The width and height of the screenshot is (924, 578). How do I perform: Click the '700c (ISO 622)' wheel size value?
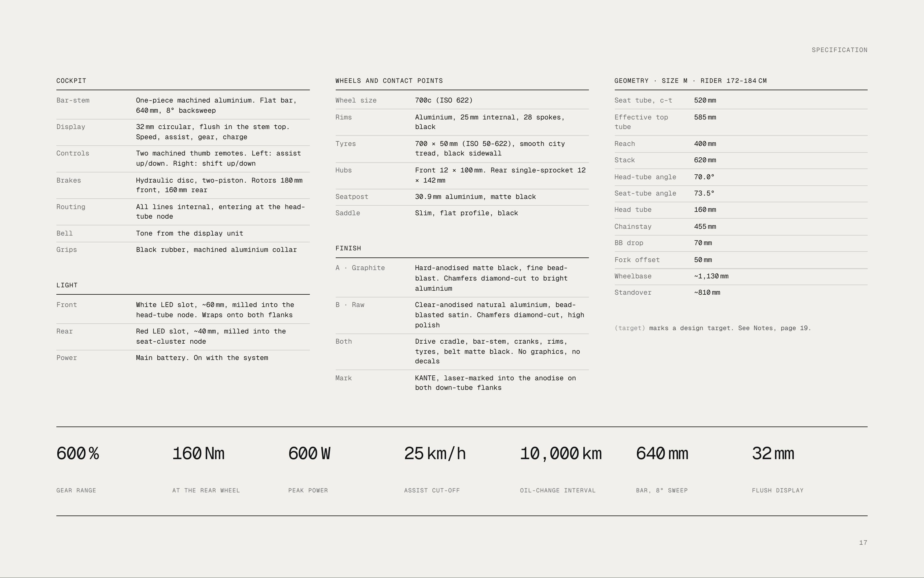pyautogui.click(x=444, y=100)
